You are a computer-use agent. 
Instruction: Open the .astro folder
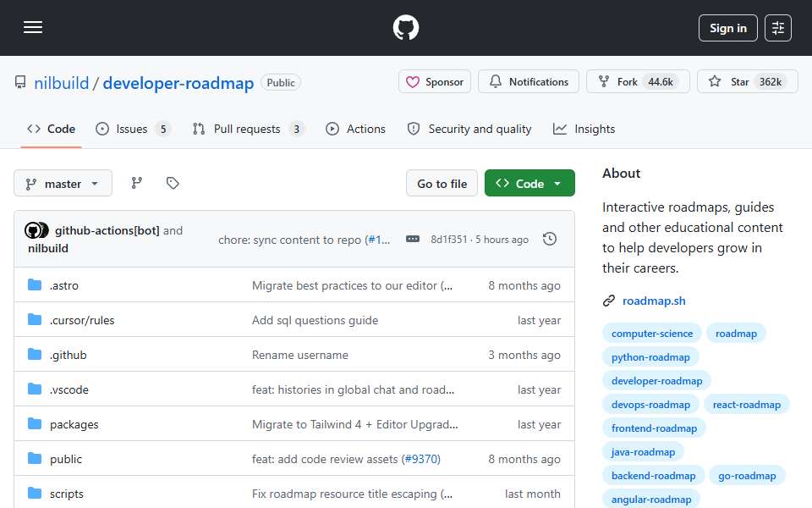pyautogui.click(x=64, y=285)
